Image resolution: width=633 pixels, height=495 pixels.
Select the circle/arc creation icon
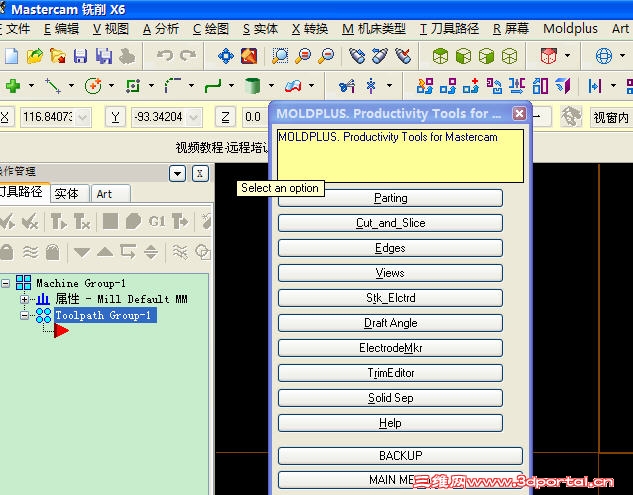coord(93,86)
